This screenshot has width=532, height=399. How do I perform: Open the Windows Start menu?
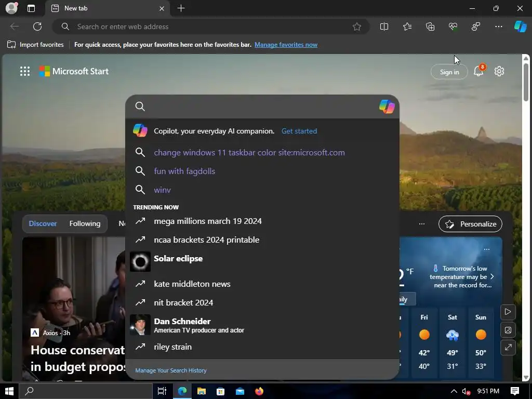click(x=9, y=391)
